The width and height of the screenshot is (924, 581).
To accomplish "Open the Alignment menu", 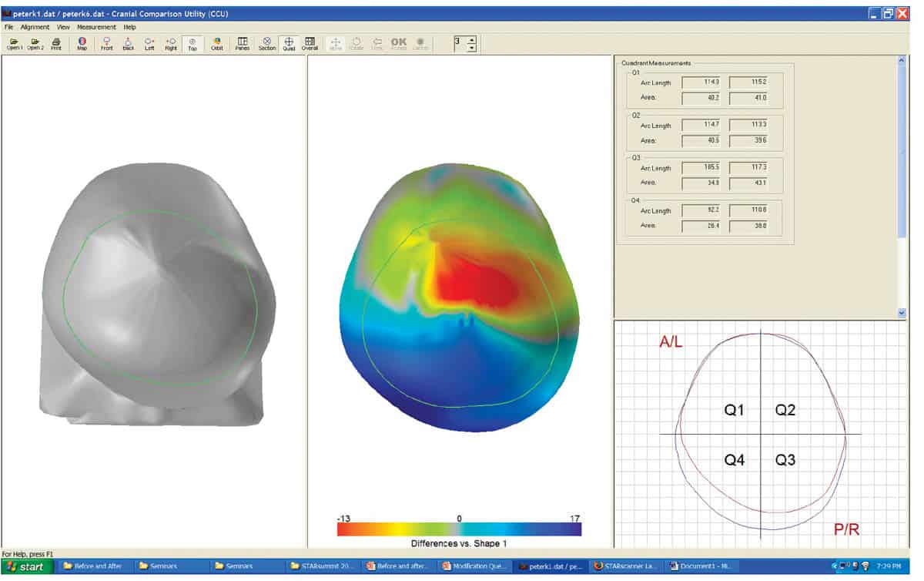I will (35, 27).
